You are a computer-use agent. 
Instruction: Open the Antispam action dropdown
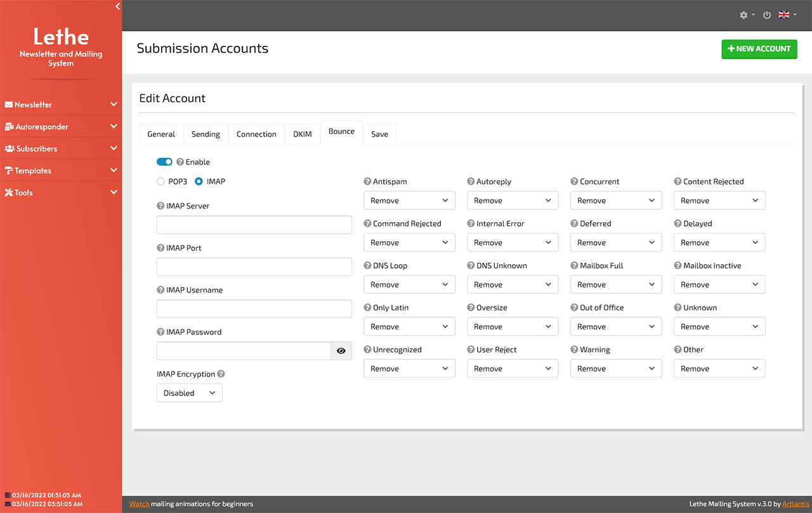(x=409, y=201)
